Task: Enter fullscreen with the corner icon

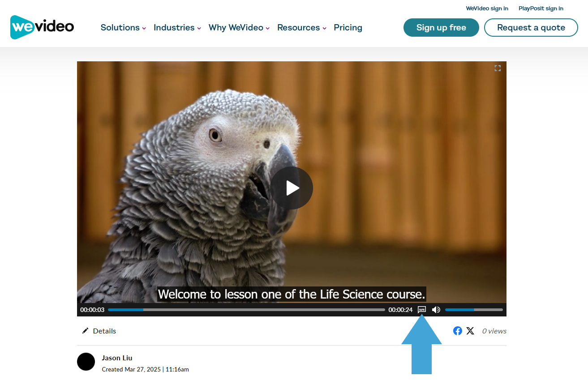Action: click(498, 68)
